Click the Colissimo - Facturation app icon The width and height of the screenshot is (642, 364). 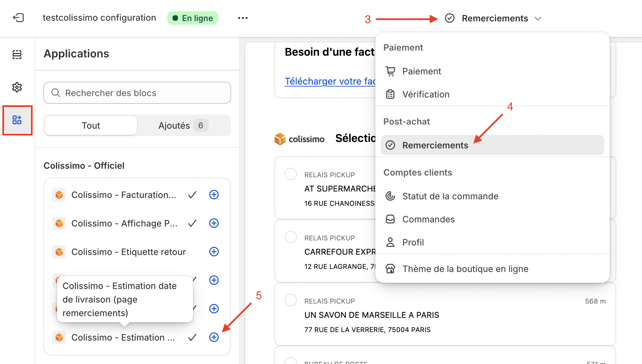(x=59, y=195)
